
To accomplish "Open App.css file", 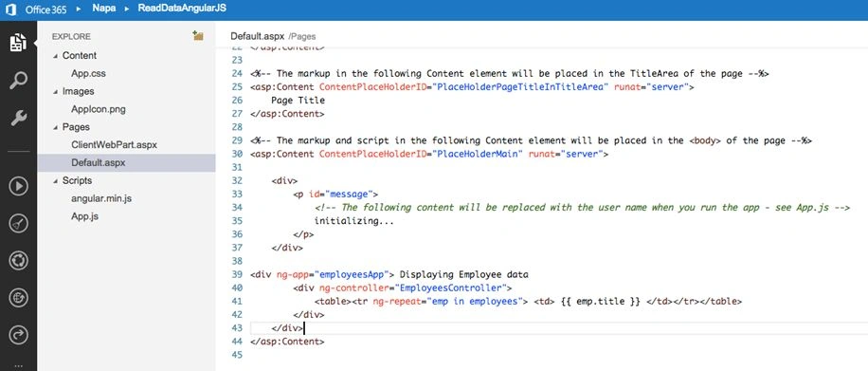I will click(88, 73).
